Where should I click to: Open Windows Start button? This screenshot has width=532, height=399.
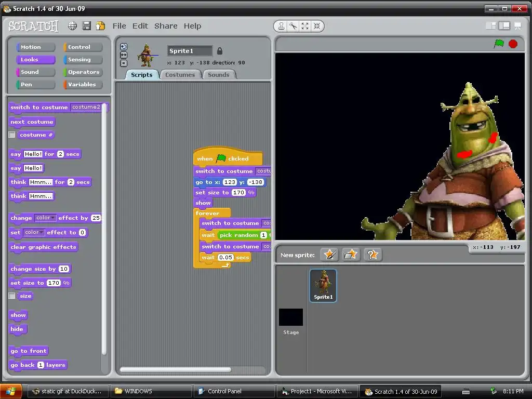[x=11, y=392]
